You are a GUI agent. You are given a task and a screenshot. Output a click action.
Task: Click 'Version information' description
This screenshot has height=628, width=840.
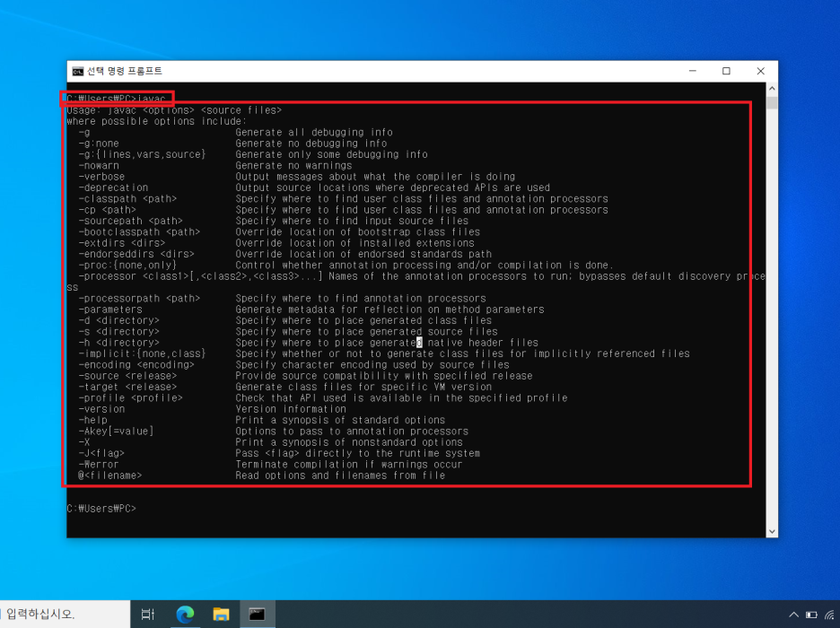[x=291, y=409]
